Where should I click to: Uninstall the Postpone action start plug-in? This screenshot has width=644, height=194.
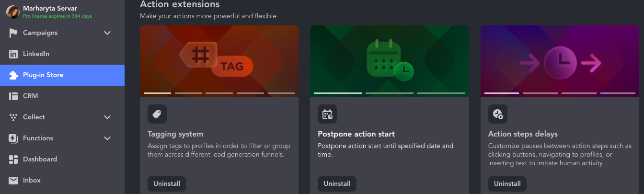click(x=337, y=183)
